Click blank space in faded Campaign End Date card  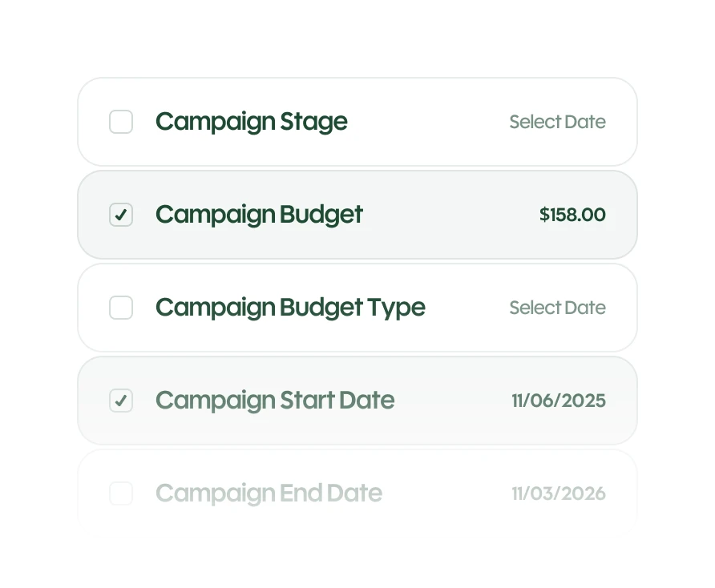(x=447, y=493)
